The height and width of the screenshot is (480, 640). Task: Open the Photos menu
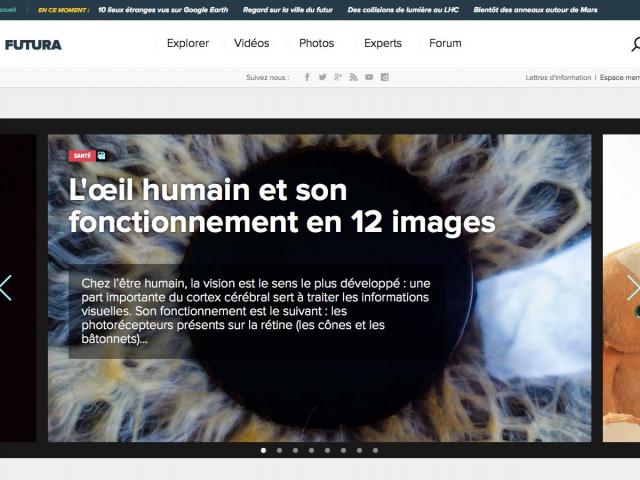pos(316,43)
